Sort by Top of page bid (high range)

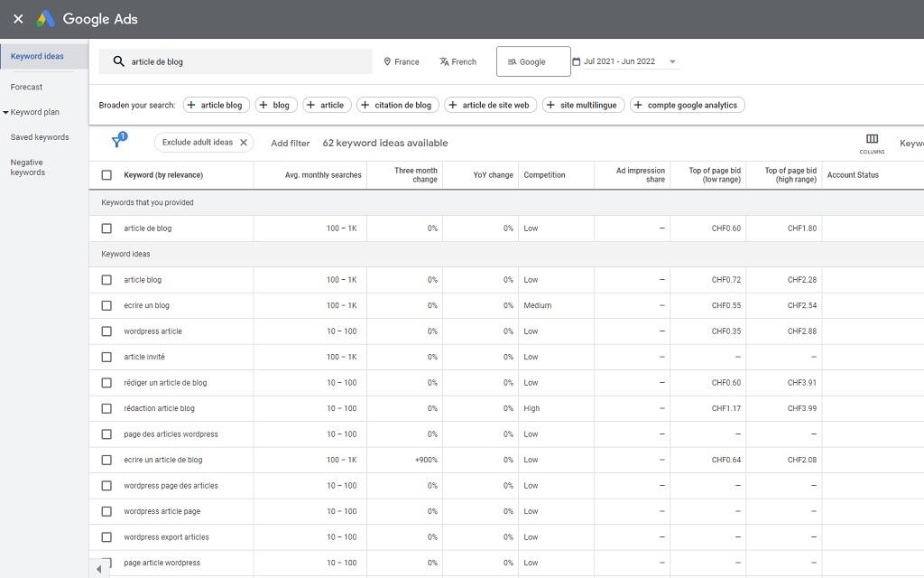click(790, 174)
